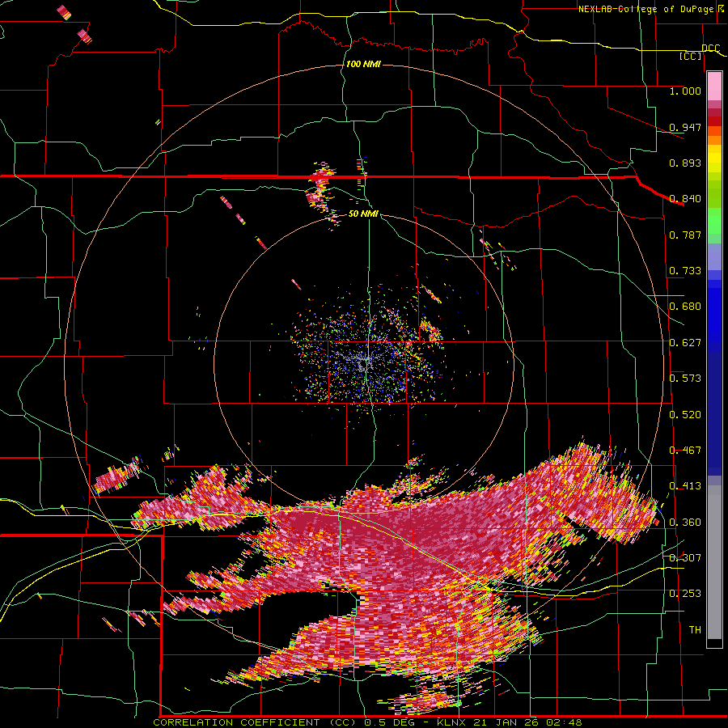This screenshot has height=728, width=728.
Task: Select the 0.787 legend value
Action: tap(685, 235)
